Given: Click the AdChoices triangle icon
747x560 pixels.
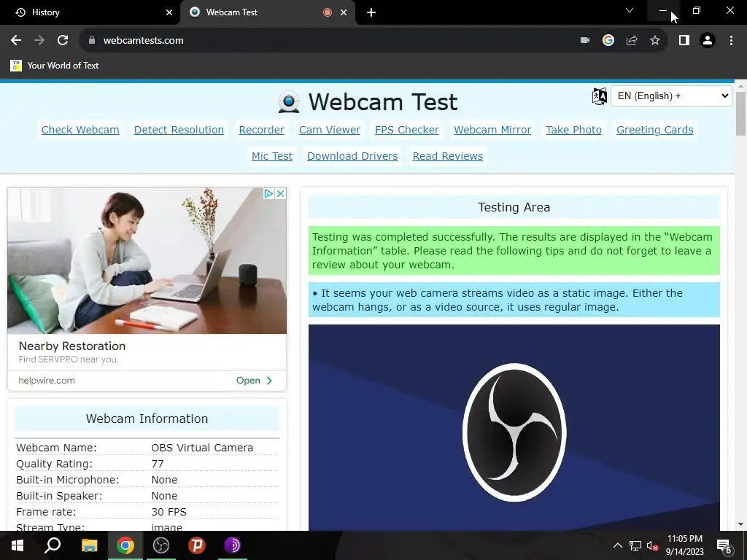Looking at the screenshot, I should pos(268,193).
